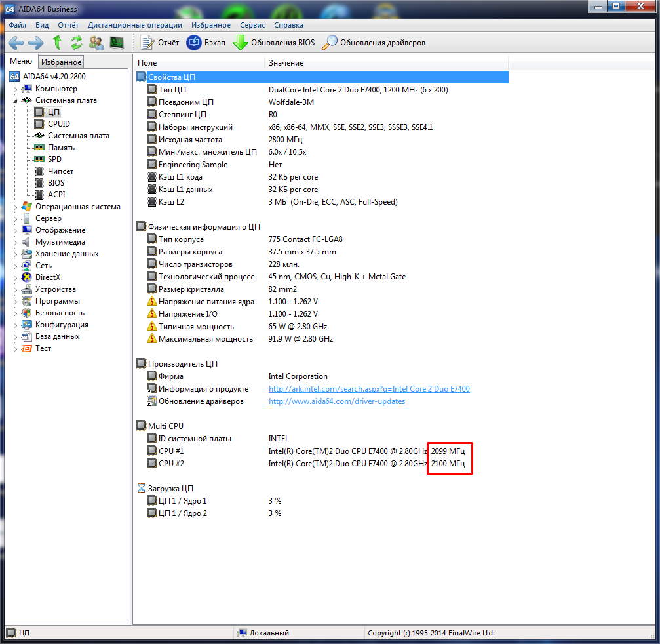The image size is (660, 644).
Task: Click the Программы tree icon
Action: coord(26,301)
